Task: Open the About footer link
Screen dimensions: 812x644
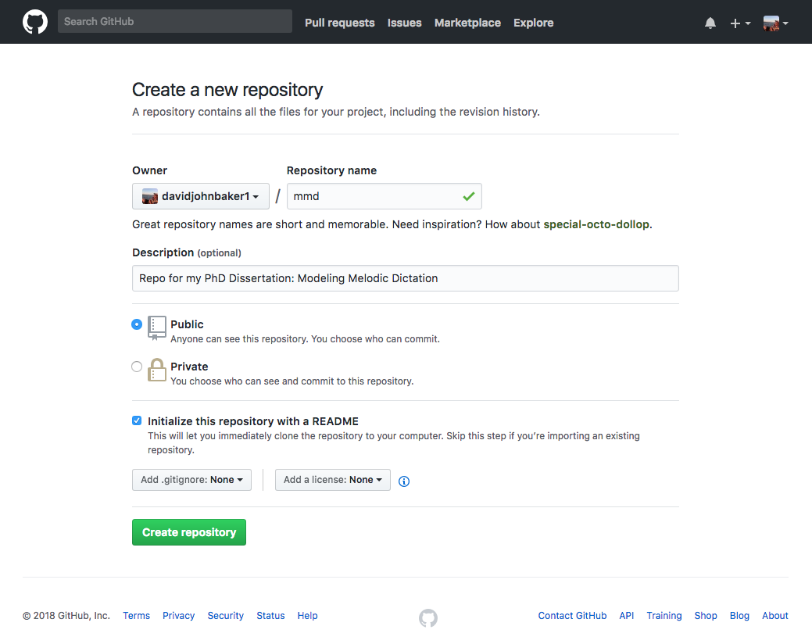Action: pos(775,616)
